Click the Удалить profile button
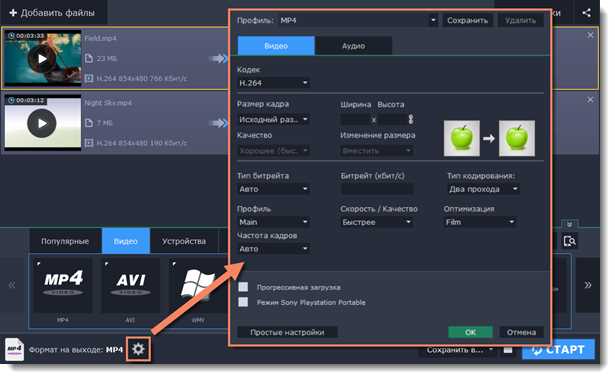 point(520,20)
